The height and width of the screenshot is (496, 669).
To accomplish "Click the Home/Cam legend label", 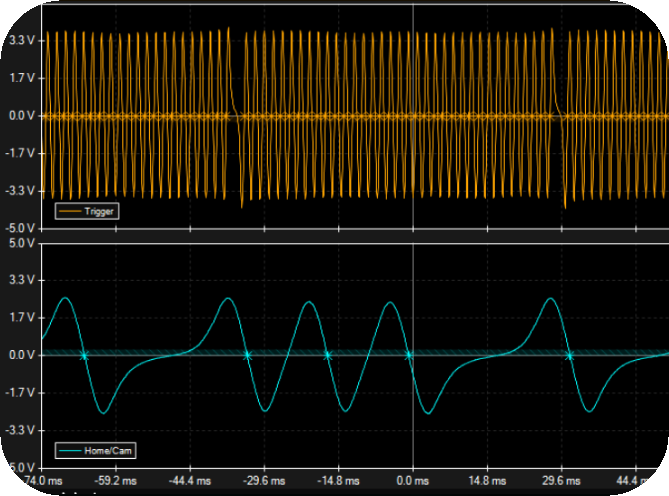I will (x=108, y=451).
